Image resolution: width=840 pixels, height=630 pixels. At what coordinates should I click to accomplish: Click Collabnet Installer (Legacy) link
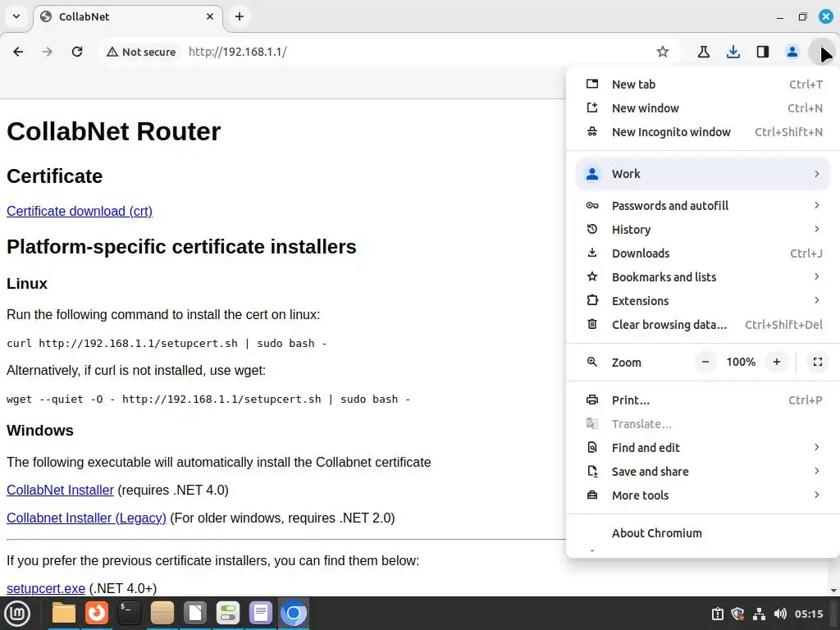click(86, 518)
